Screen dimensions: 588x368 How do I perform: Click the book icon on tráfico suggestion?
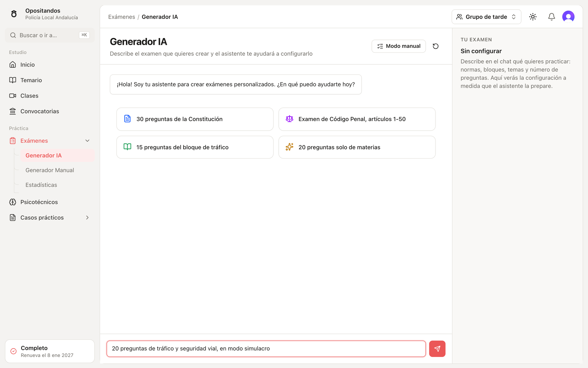127,147
